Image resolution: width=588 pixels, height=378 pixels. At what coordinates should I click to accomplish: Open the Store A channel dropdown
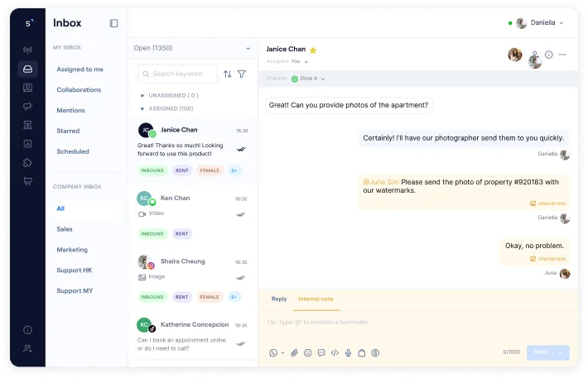coord(308,79)
